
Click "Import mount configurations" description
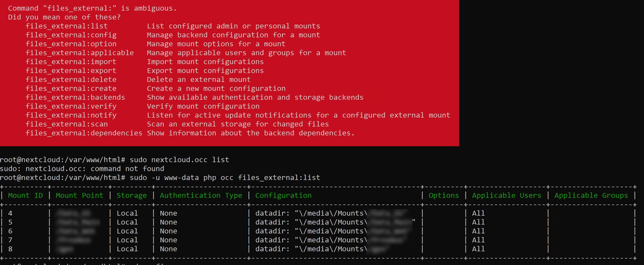click(205, 62)
